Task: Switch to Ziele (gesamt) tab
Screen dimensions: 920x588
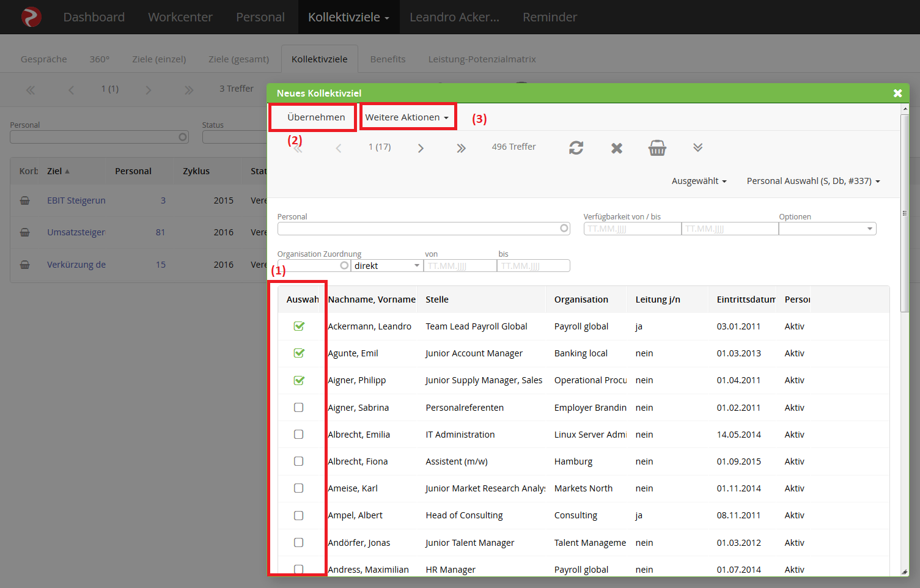Action: click(238, 59)
